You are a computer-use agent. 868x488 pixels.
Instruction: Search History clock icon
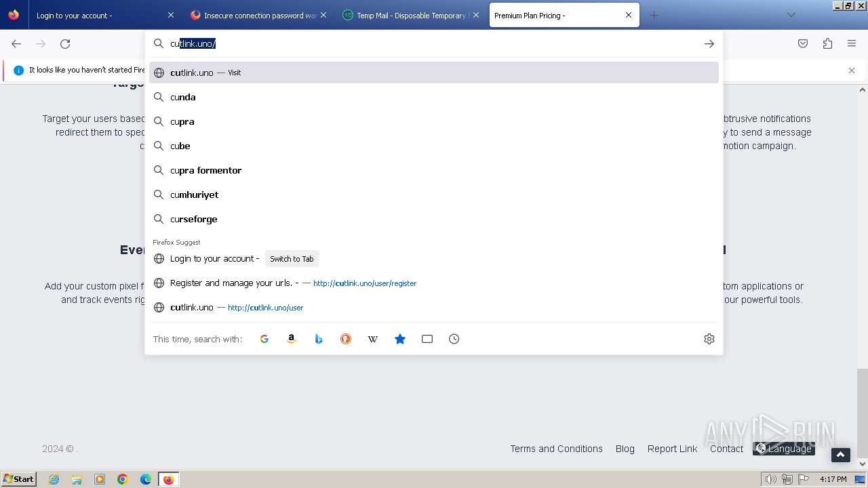pos(454,339)
